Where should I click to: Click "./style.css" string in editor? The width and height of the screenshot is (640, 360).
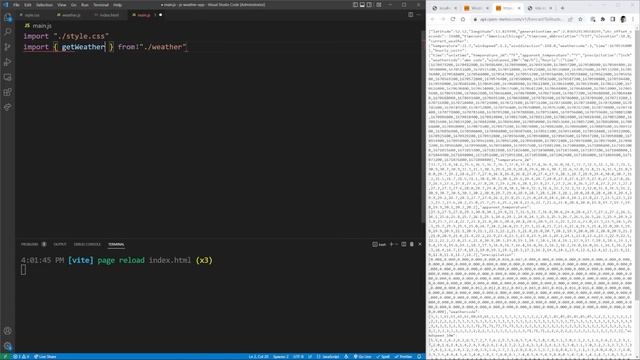[x=81, y=36]
